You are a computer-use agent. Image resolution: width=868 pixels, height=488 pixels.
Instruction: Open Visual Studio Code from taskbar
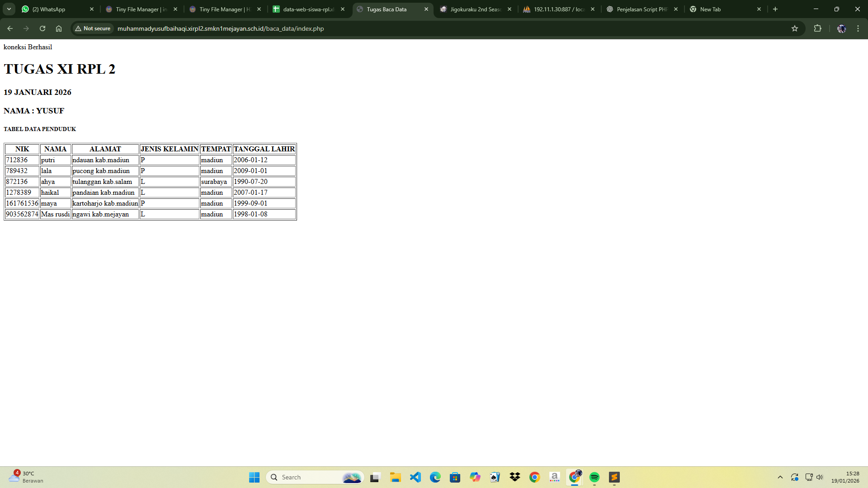pos(415,477)
